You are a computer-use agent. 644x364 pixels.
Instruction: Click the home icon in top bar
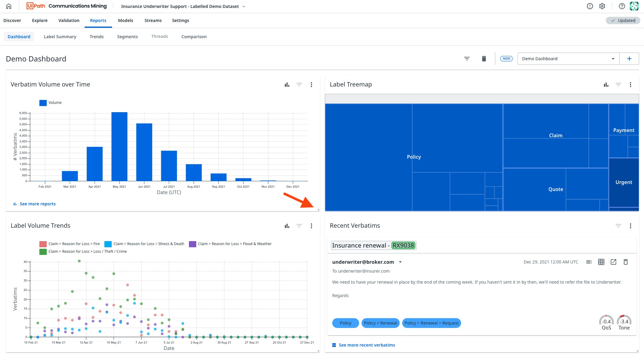[x=9, y=6]
